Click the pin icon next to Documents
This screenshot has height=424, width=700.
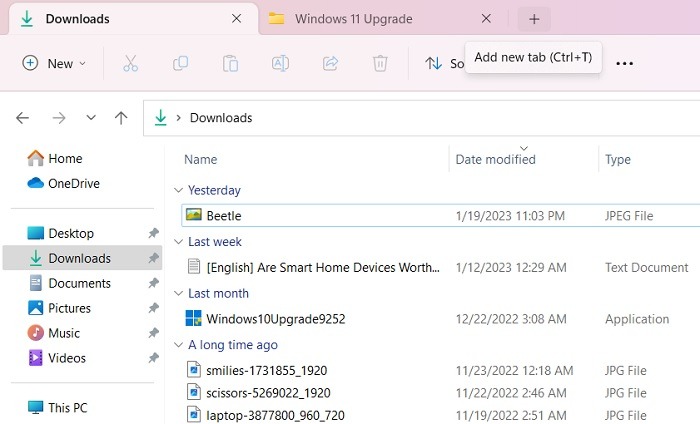(154, 283)
